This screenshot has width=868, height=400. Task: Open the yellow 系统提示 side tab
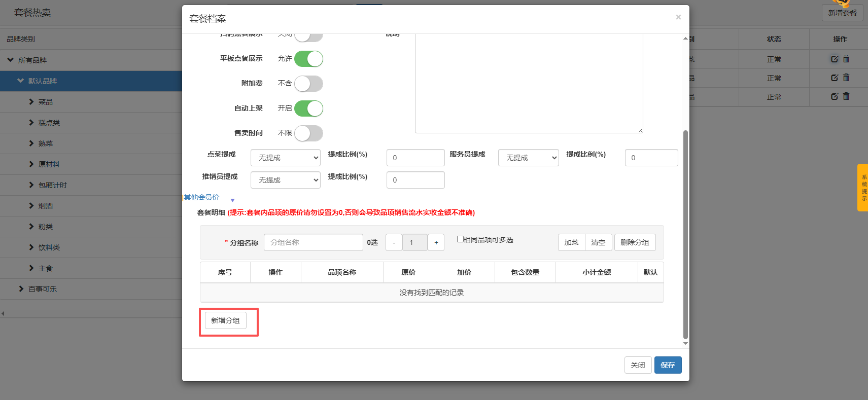tap(862, 188)
